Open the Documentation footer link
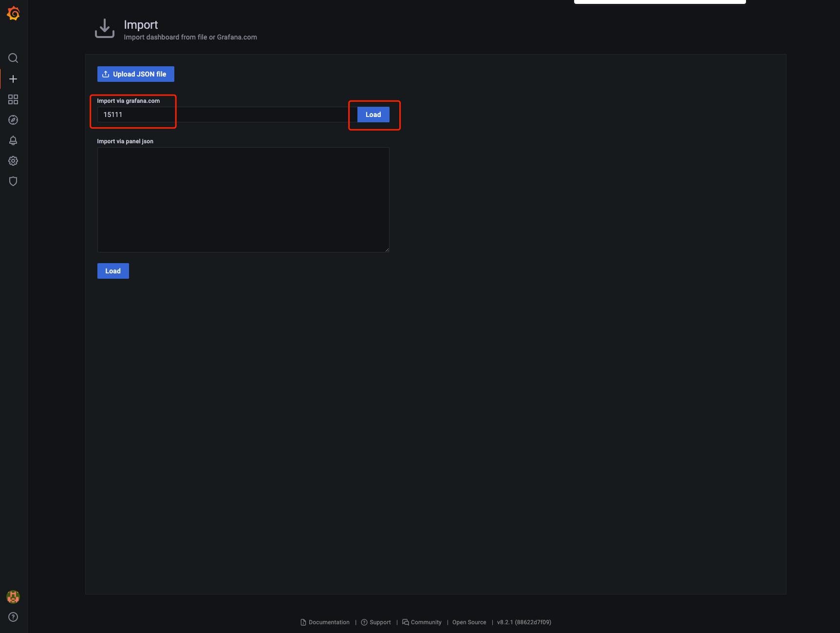This screenshot has height=633, width=840. tap(325, 622)
